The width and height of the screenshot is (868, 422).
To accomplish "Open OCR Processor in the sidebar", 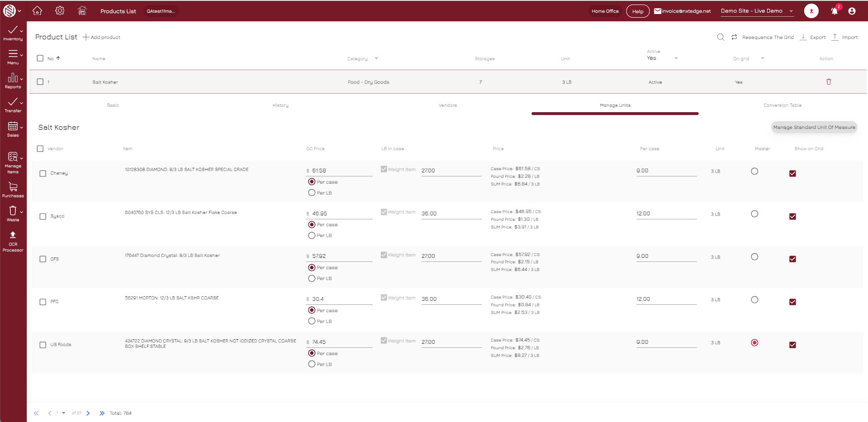I will tap(13, 242).
